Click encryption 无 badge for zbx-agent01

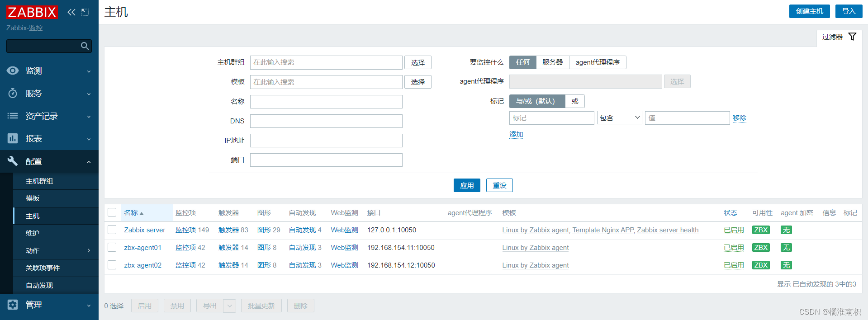[786, 248]
